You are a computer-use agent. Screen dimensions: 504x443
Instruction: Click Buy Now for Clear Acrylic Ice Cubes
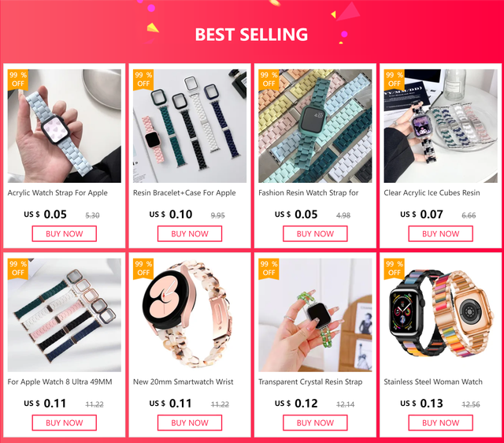point(441,233)
